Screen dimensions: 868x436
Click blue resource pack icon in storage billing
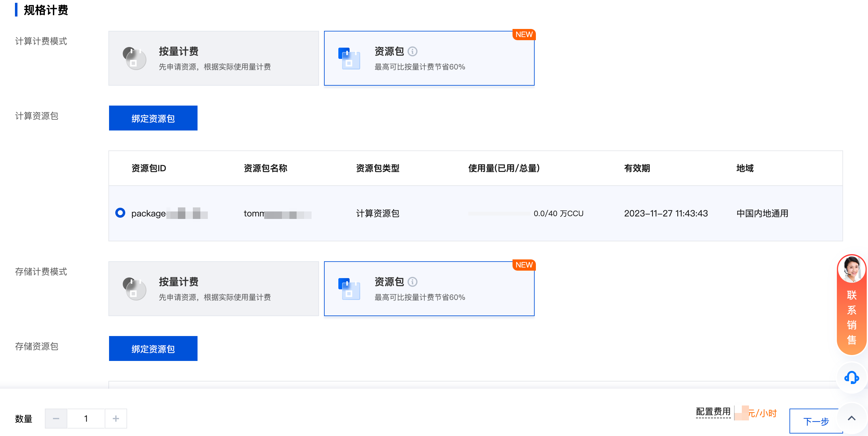349,289
